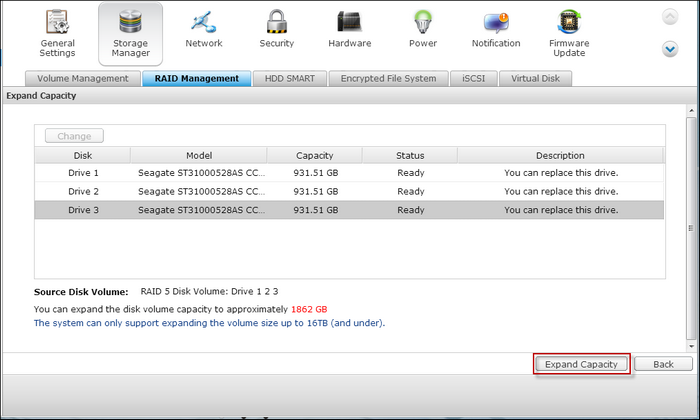Switch to the Virtual Disk tab
The width and height of the screenshot is (700, 420).
536,78
